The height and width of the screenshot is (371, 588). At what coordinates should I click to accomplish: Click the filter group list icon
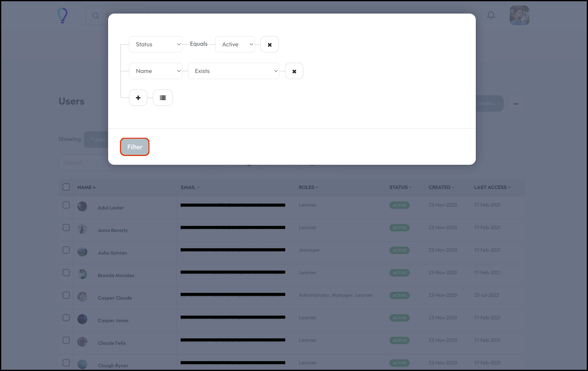pyautogui.click(x=163, y=98)
